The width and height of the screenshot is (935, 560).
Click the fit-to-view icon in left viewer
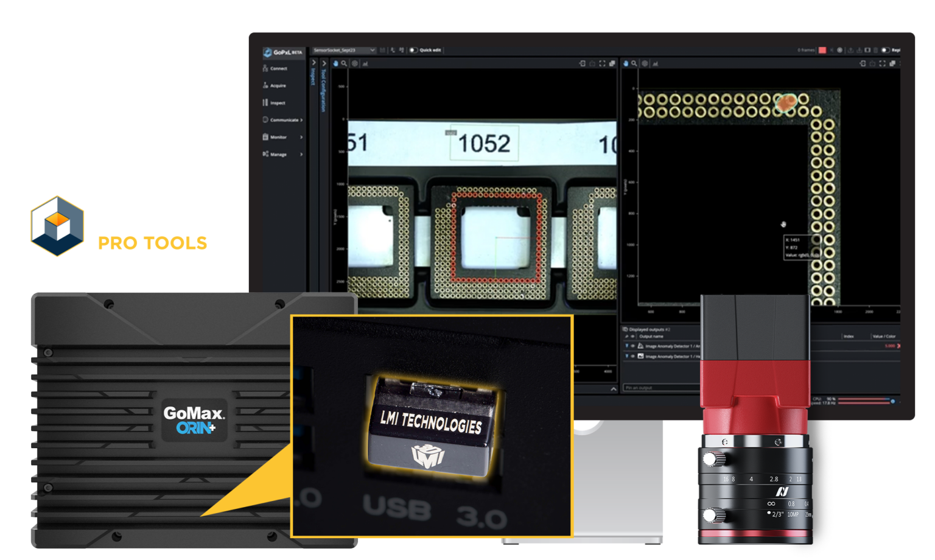pyautogui.click(x=583, y=63)
